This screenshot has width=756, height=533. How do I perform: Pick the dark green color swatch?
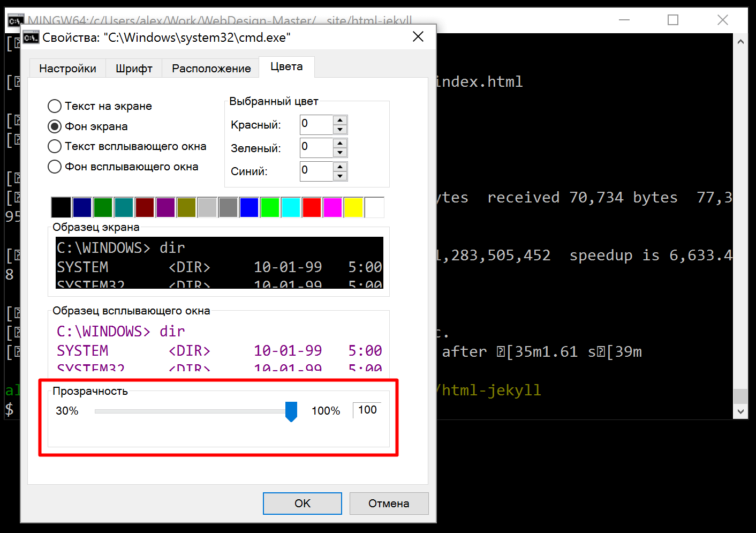point(103,207)
